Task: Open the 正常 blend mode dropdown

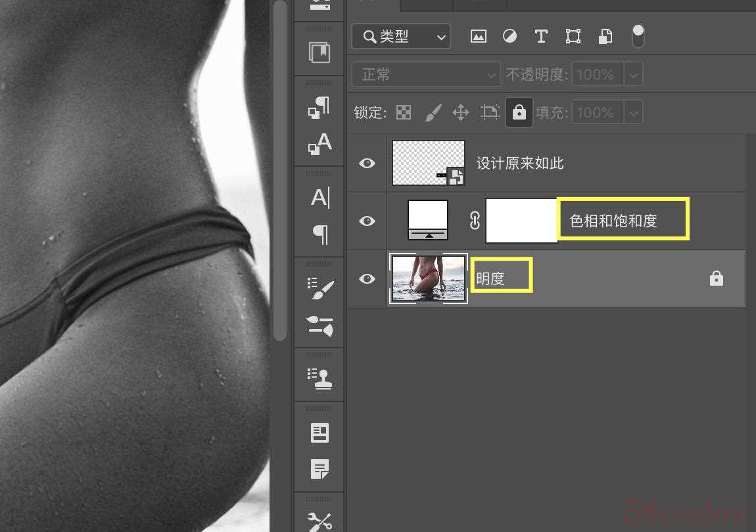Action: pyautogui.click(x=426, y=75)
